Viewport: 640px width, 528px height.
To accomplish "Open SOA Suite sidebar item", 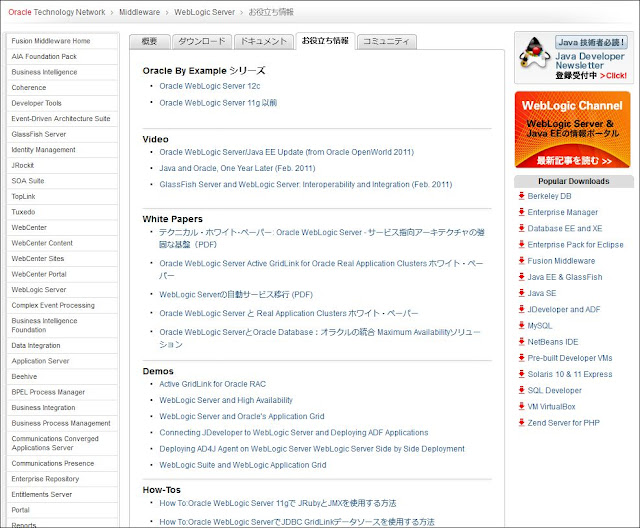I will pos(62,181).
